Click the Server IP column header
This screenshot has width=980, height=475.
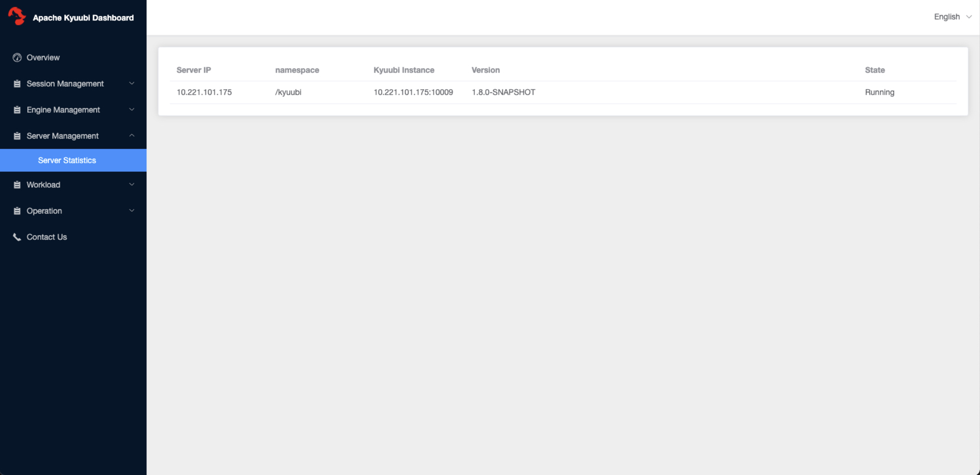[x=194, y=70]
